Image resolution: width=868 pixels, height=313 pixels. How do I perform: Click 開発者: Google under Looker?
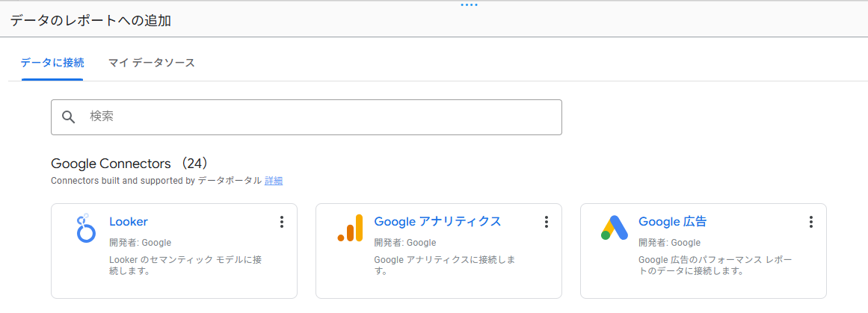(x=140, y=242)
